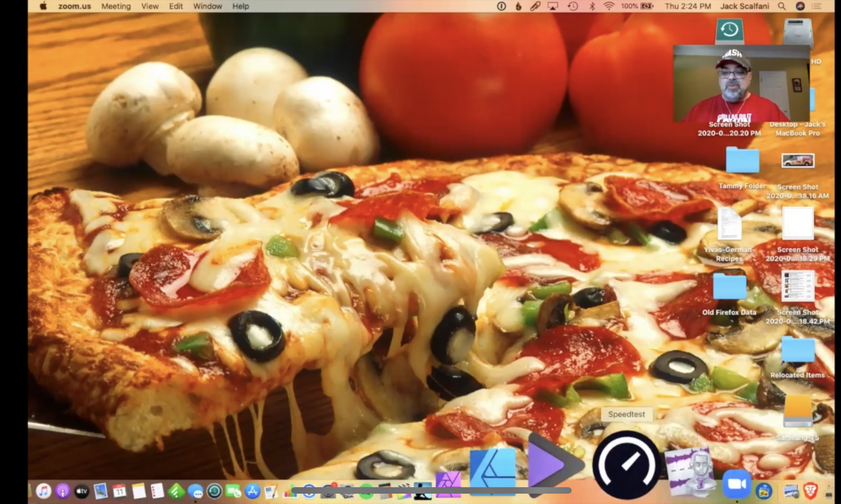841x504 pixels.
Task: Open the Bluetooth status menu
Action: 592,6
